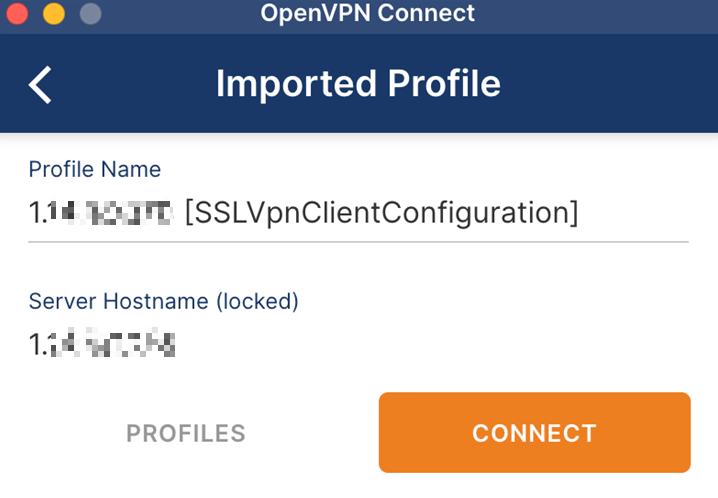Image resolution: width=718 pixels, height=498 pixels.
Task: Open the PROFILES list button
Action: [186, 433]
